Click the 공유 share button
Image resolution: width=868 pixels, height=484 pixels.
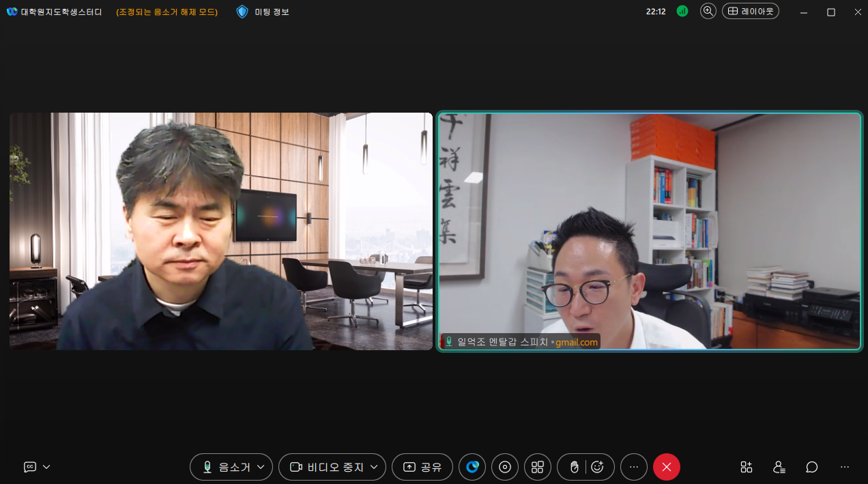tap(422, 467)
